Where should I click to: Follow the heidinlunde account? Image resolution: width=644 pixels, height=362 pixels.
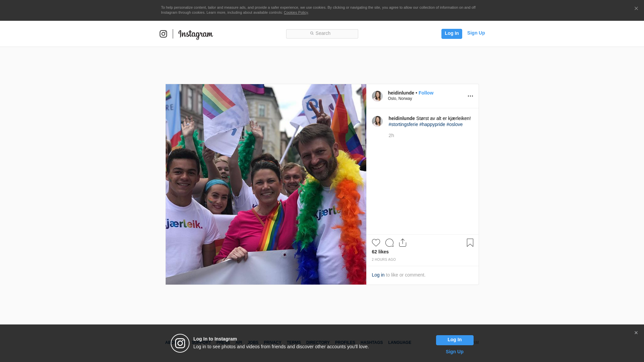click(426, 93)
